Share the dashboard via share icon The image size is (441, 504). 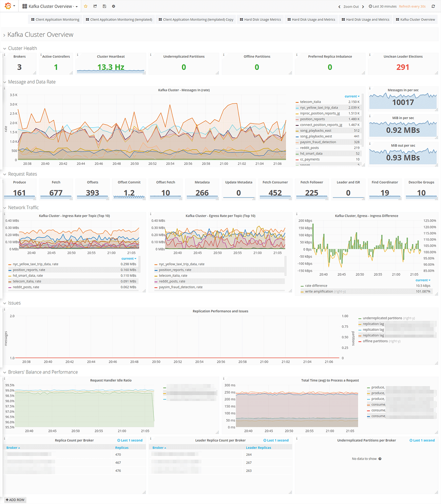95,6
